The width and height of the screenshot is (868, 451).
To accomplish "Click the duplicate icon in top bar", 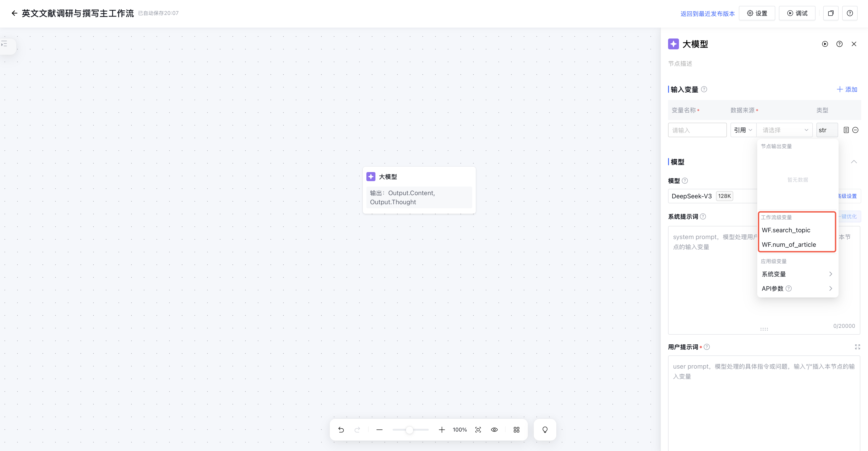I will 831,13.
